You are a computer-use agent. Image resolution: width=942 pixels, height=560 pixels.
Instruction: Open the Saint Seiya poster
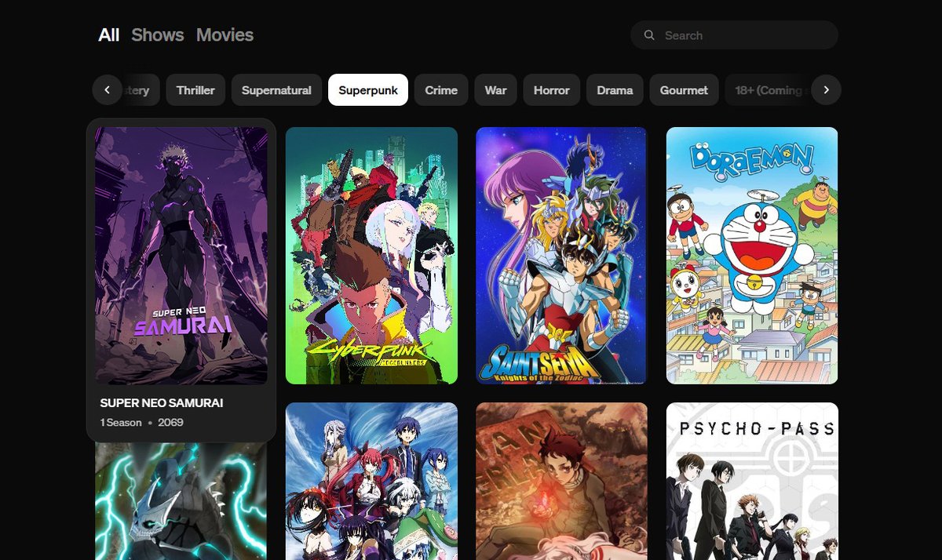point(561,256)
